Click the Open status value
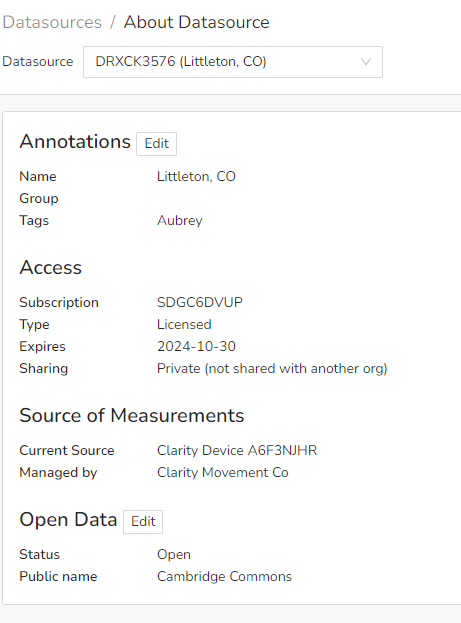Viewport: 461px width, 623px height. (174, 555)
